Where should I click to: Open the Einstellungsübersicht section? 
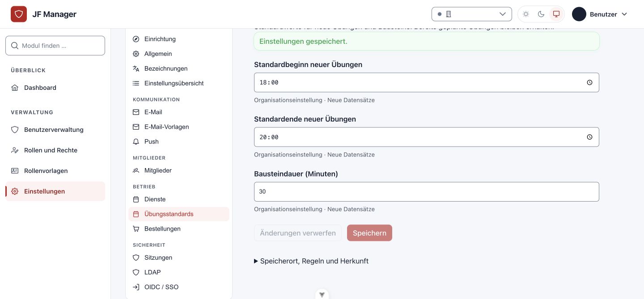[179, 83]
